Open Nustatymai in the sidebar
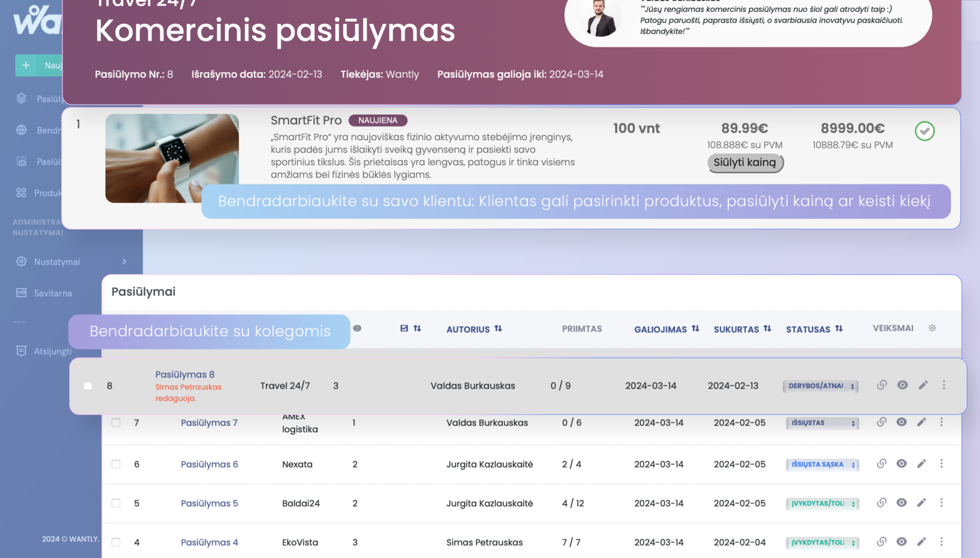This screenshot has width=980, height=558. click(57, 262)
